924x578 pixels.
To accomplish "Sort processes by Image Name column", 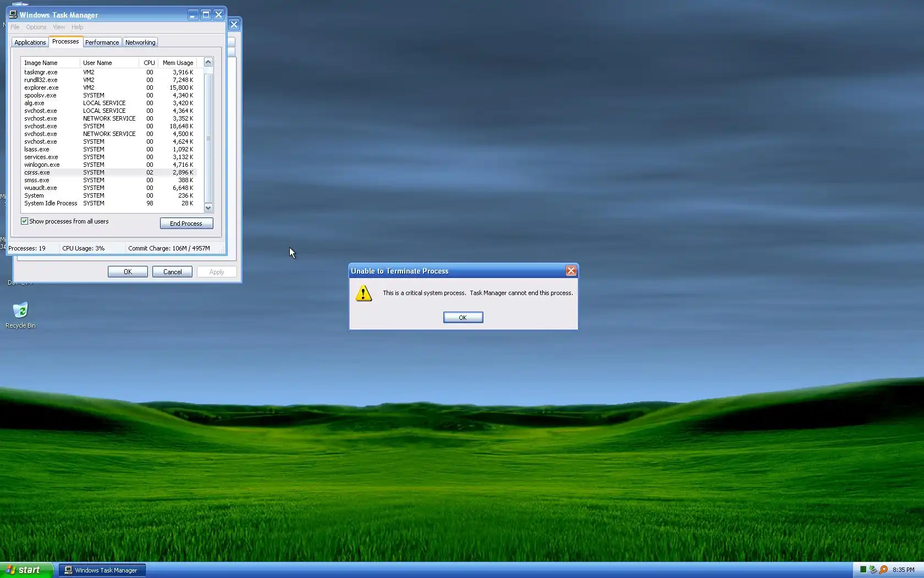I will [x=51, y=63].
